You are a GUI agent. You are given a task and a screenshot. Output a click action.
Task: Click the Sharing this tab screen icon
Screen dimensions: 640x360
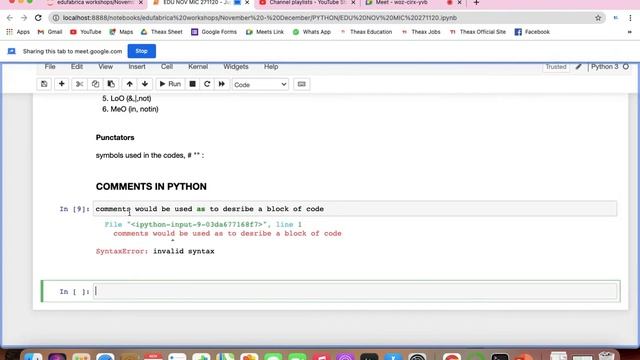[11, 51]
